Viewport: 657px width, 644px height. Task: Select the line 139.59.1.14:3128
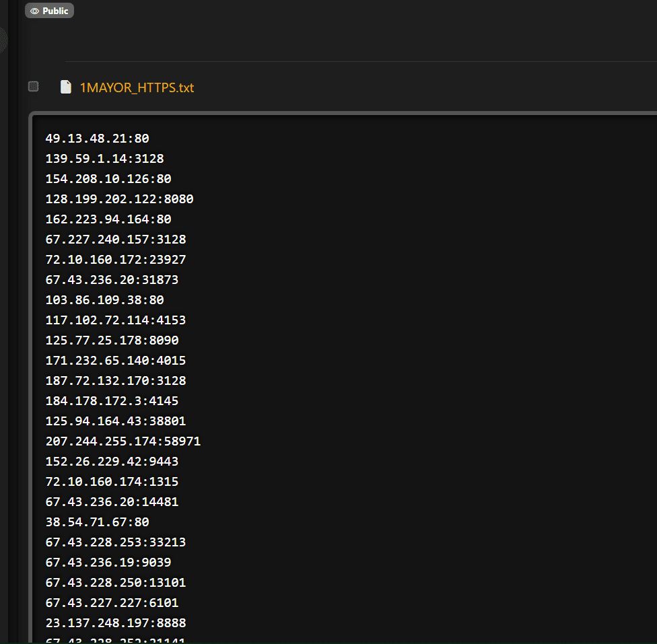pos(104,159)
